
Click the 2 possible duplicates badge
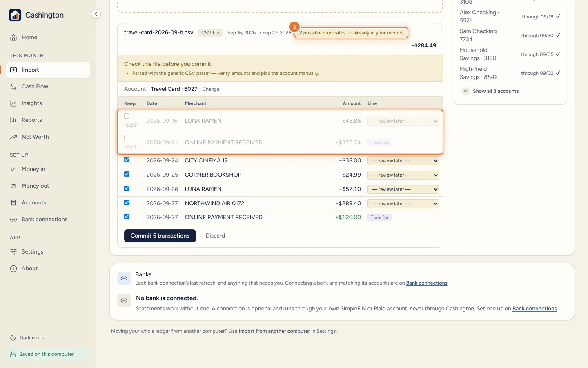click(351, 33)
